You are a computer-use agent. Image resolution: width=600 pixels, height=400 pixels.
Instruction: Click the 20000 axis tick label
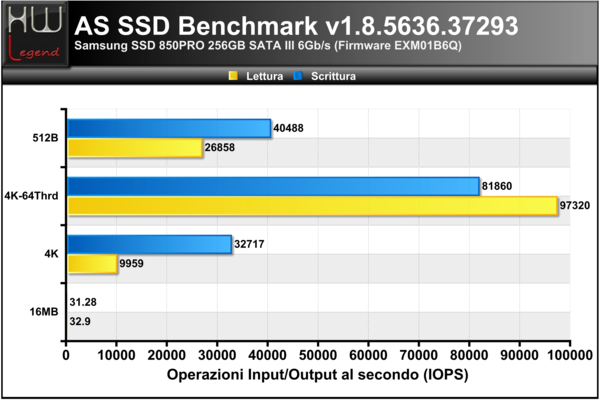(167, 356)
